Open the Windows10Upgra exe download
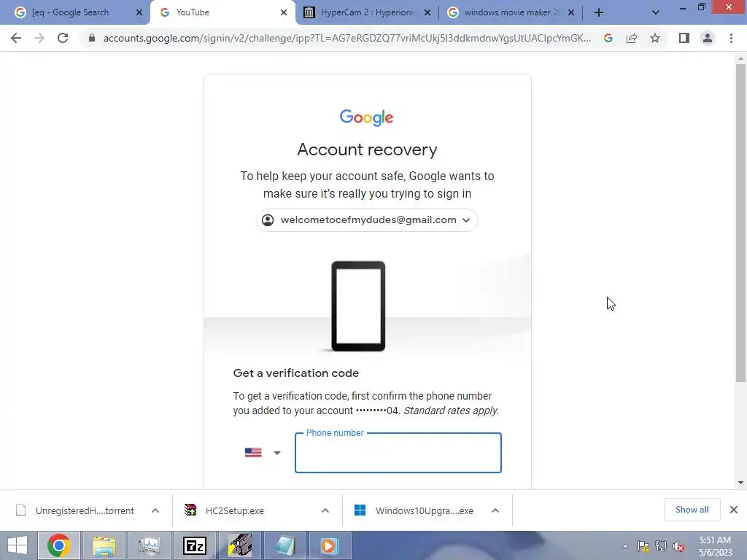Screen dimensions: 747x560 tap(414, 510)
